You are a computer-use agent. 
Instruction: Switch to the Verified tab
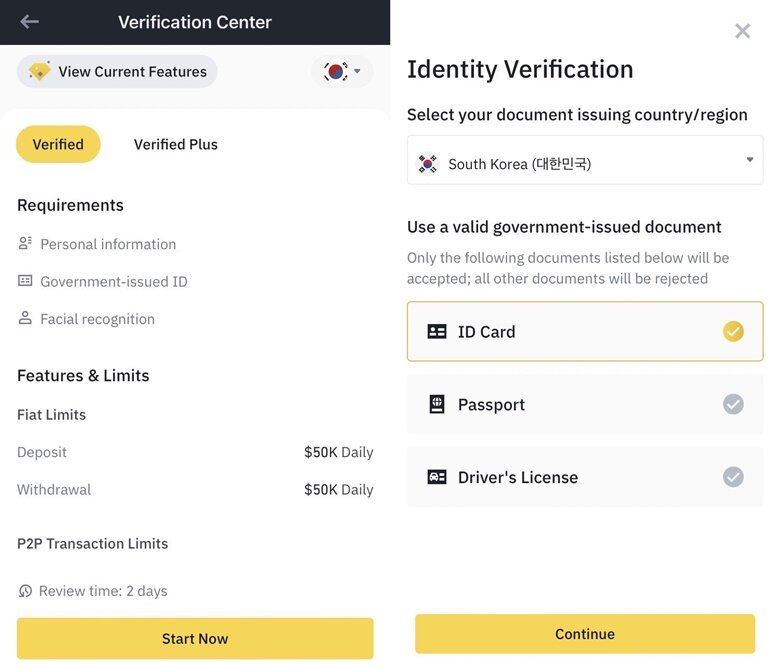point(58,144)
